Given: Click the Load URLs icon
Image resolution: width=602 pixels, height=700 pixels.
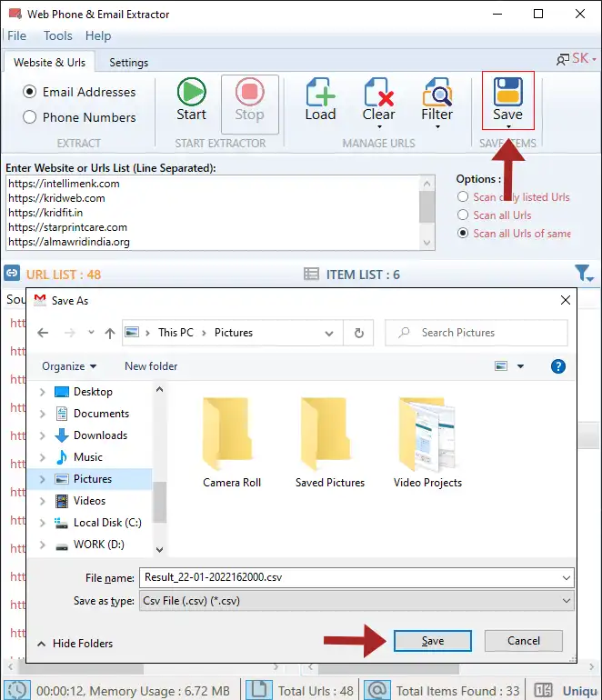Looking at the screenshot, I should 320,92.
